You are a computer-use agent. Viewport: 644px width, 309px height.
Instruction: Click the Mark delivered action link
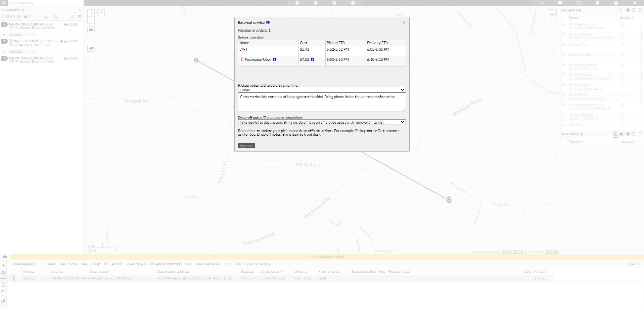tap(208, 264)
